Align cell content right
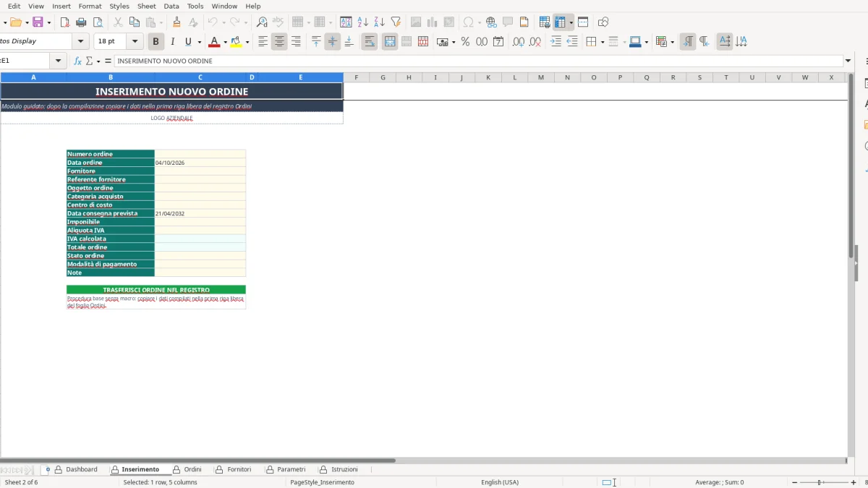Image resolution: width=868 pixels, height=488 pixels. click(x=296, y=42)
